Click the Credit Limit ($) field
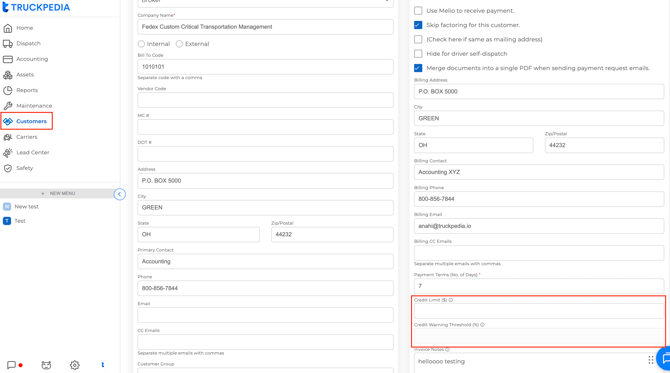The image size is (670, 373). pos(539,311)
